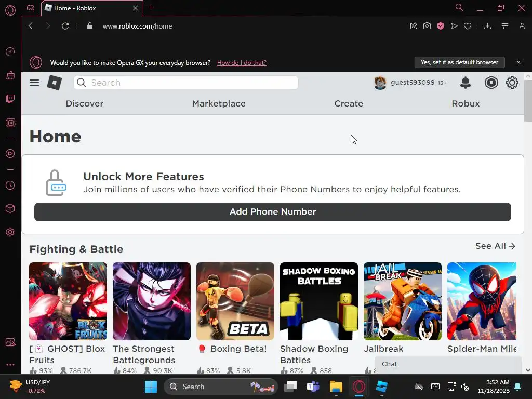Go back to previous page
Image resolution: width=532 pixels, height=399 pixels.
pyautogui.click(x=31, y=26)
